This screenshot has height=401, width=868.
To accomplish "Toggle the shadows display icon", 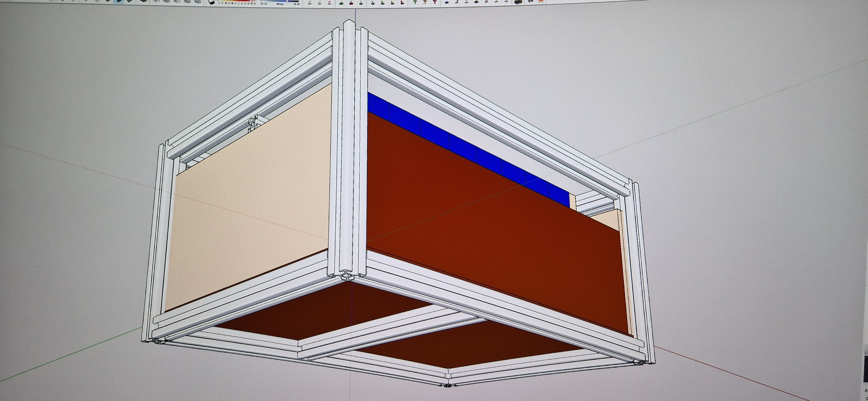I will pyautogui.click(x=211, y=2).
